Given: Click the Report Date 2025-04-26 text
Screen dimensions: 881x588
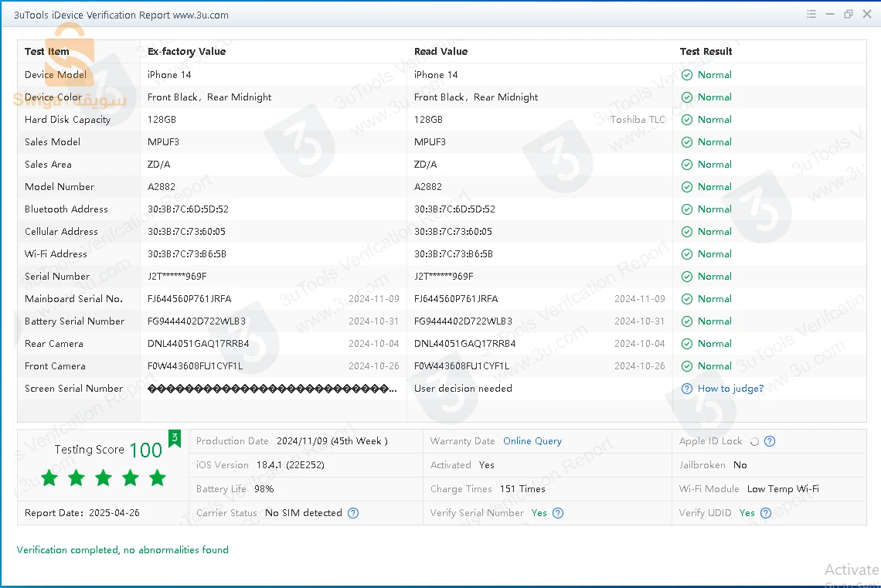Looking at the screenshot, I should [x=82, y=513].
